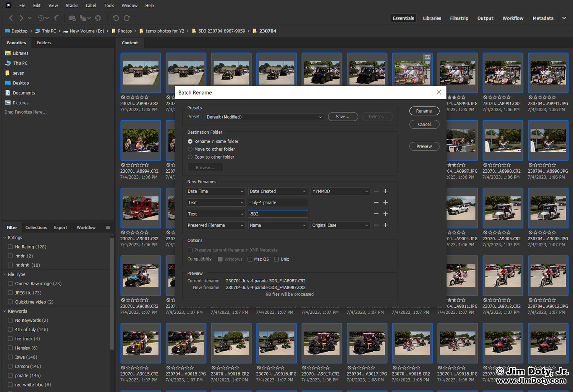The image size is (573, 392).
Task: Get photos from camera icon
Action: coord(72,18)
